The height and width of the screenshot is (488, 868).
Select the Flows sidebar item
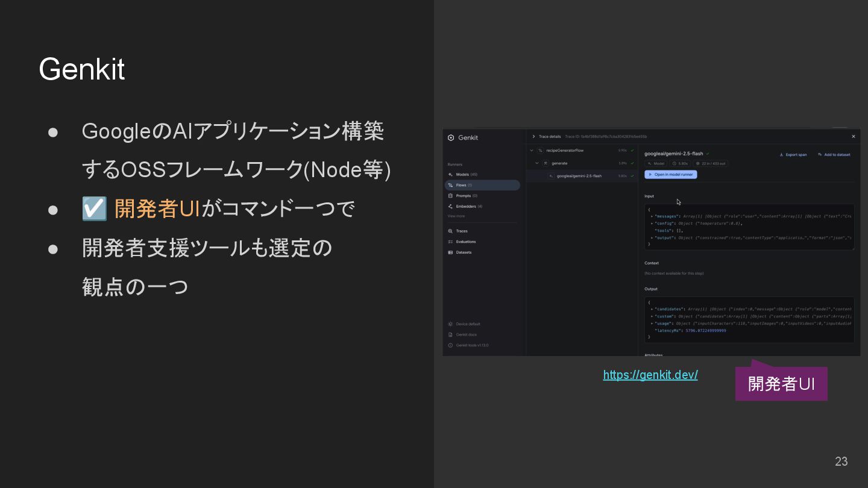tap(482, 185)
